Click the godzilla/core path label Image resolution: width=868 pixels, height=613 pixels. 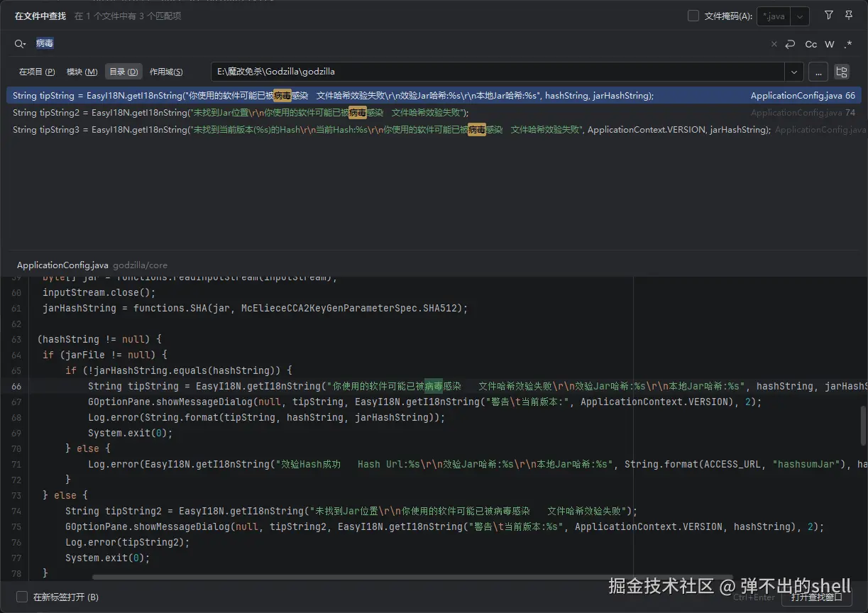(x=141, y=265)
